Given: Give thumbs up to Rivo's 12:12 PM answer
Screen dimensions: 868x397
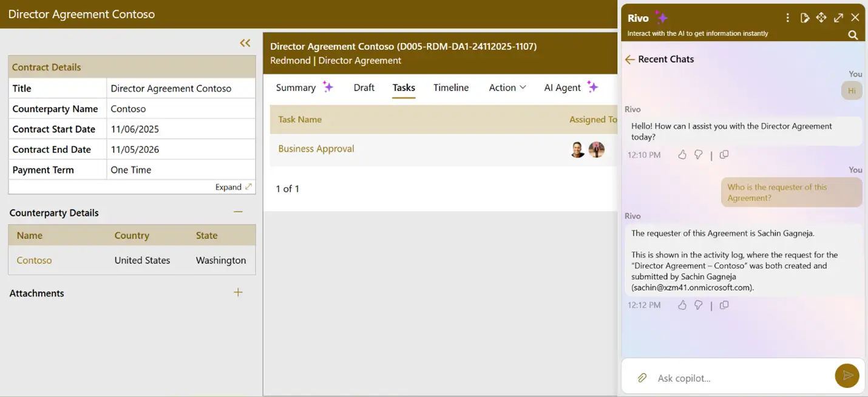Looking at the screenshot, I should 682,305.
